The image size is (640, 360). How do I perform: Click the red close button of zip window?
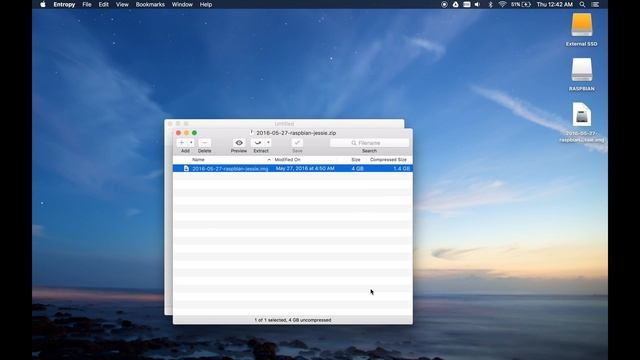[178, 133]
